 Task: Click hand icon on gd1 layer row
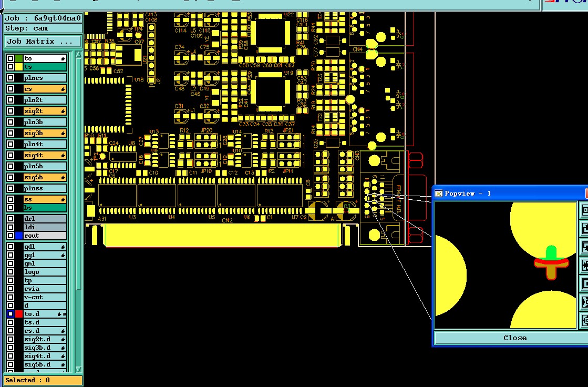click(x=63, y=247)
